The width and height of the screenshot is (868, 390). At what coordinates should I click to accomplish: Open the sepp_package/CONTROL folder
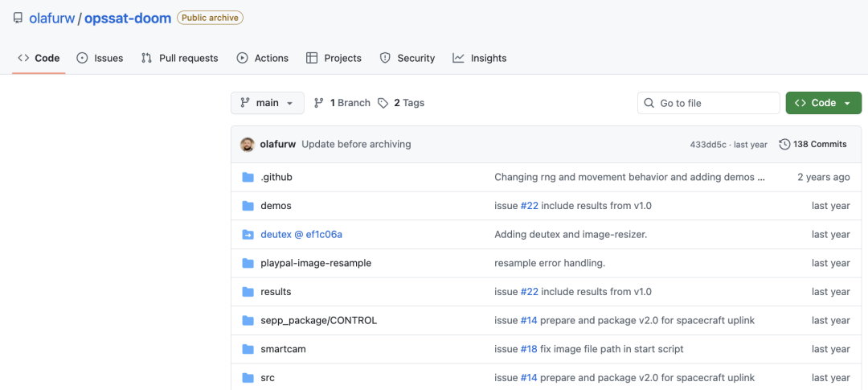pos(319,321)
